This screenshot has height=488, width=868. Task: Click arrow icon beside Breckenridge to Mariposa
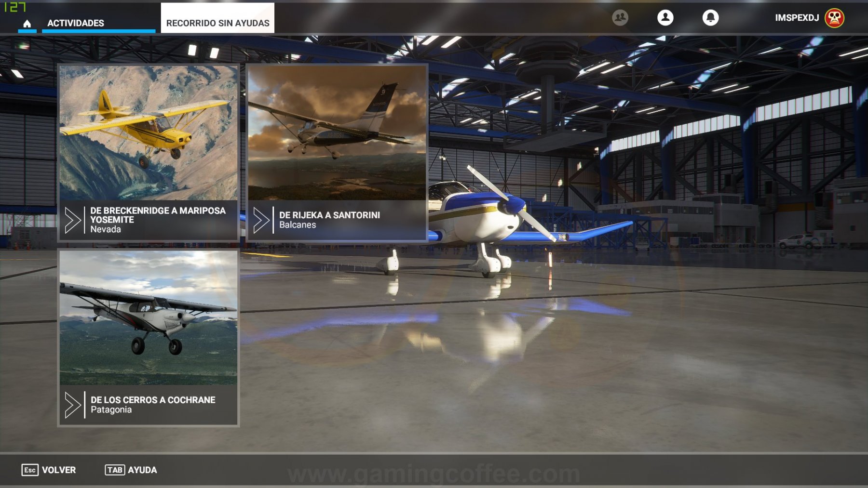[73, 220]
